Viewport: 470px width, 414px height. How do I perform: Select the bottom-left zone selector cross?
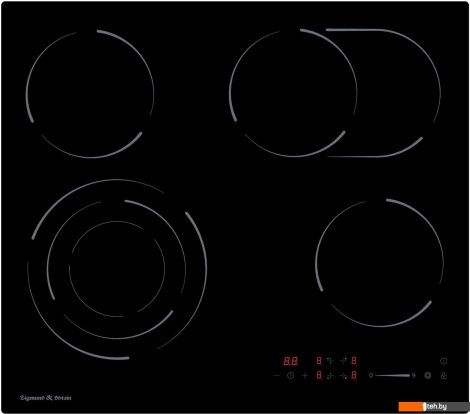330,376
